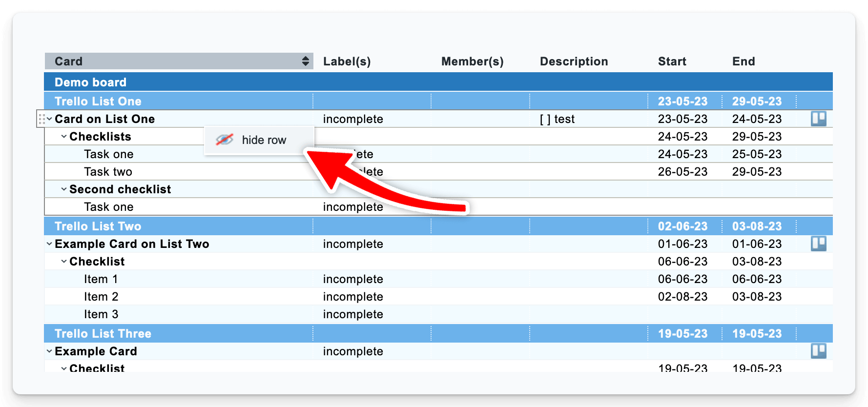Select the Item 1 row
This screenshot has width=868, height=407.
pyautogui.click(x=438, y=279)
